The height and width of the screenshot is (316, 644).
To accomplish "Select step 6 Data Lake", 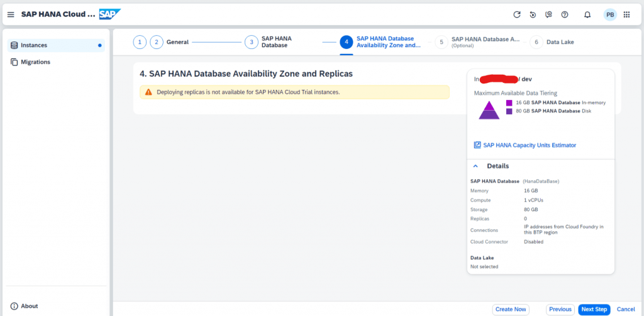I will [x=552, y=42].
